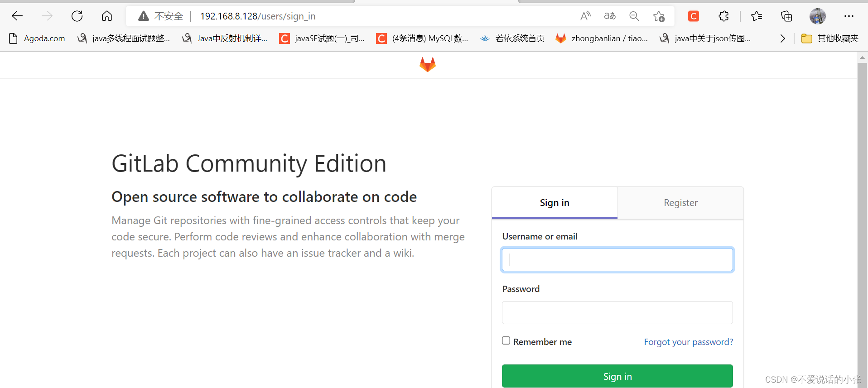Open the Favorites list star icon

pyautogui.click(x=756, y=16)
